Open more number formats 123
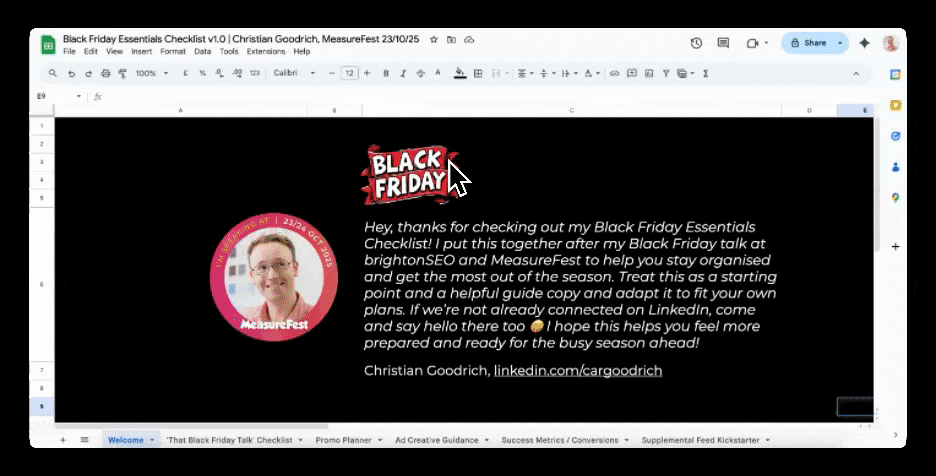This screenshot has height=476, width=936. tap(255, 73)
